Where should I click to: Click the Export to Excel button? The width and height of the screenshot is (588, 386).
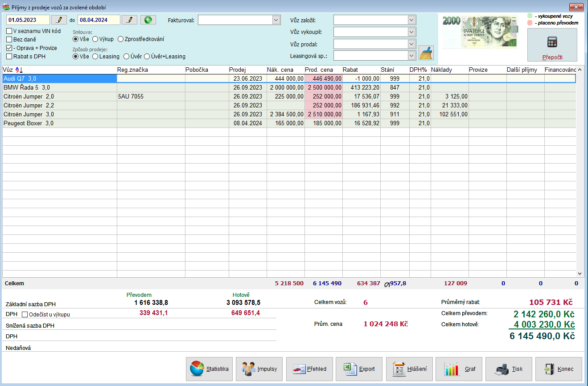pyautogui.click(x=359, y=369)
